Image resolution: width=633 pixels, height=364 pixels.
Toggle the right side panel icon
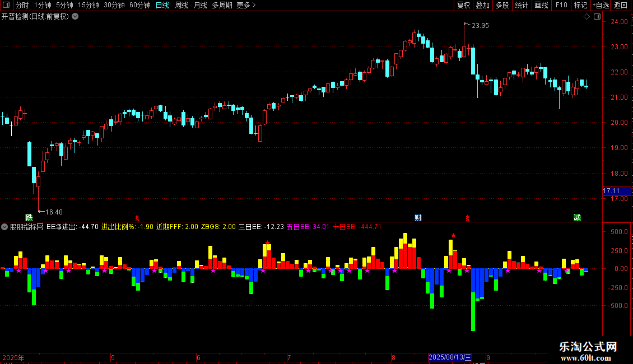[597, 17]
